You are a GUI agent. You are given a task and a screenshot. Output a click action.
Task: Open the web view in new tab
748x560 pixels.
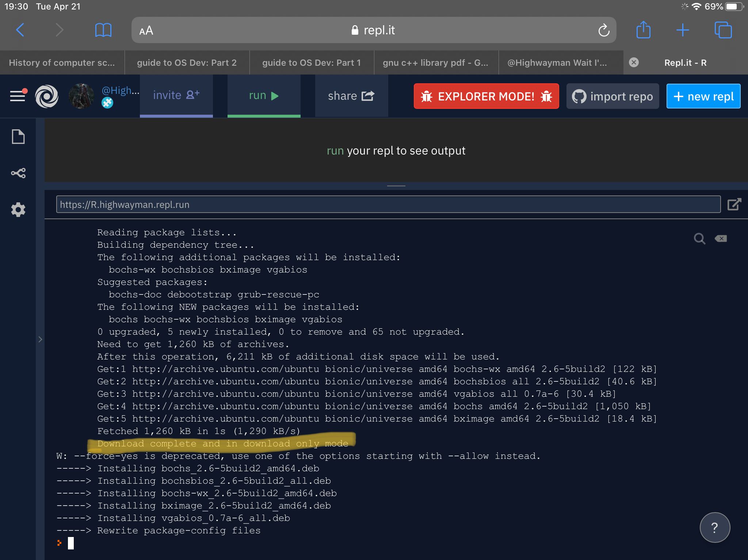coord(734,204)
